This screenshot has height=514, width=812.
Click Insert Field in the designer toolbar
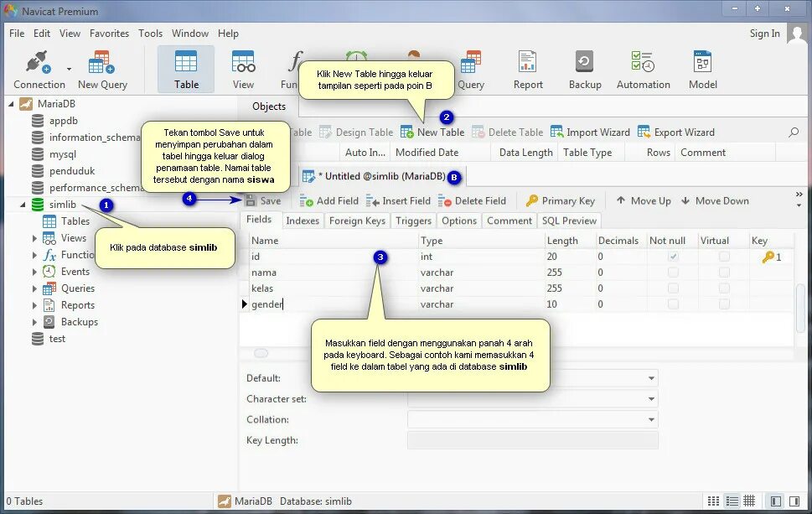pos(398,201)
